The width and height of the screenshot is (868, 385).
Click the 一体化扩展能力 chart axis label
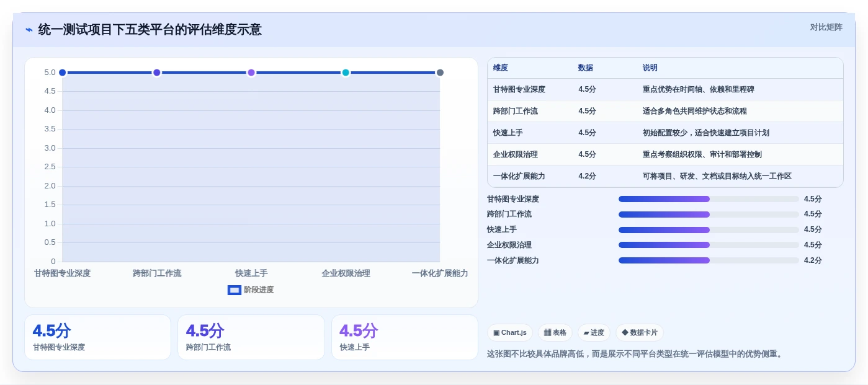[x=440, y=273]
